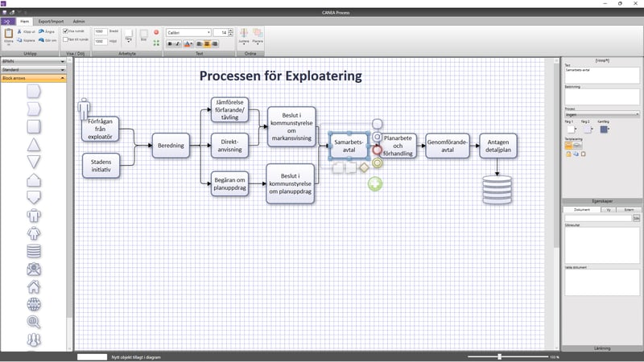Select the male person shape in palette
Screen dimensions: 644x362
pos(34,216)
